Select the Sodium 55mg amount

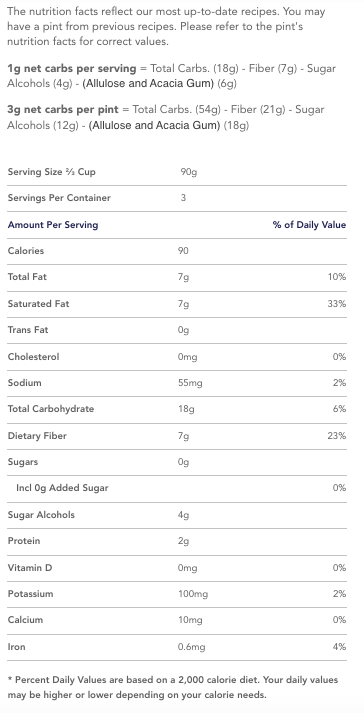[190, 383]
